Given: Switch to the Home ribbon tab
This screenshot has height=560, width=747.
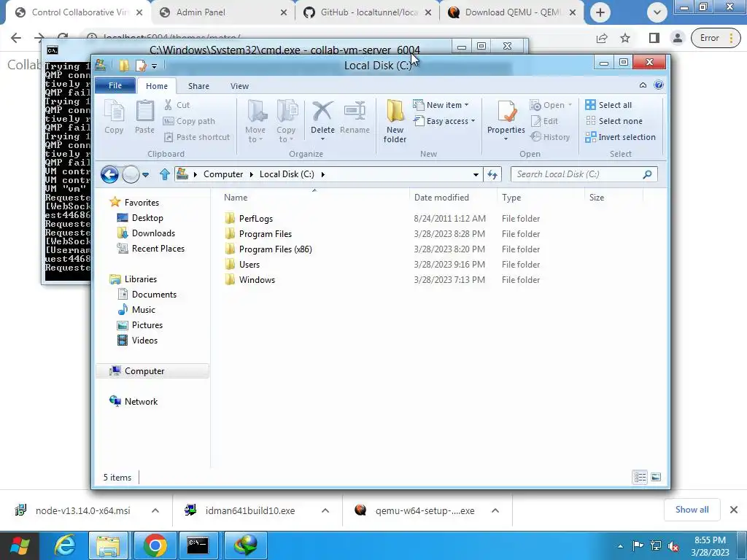Looking at the screenshot, I should click(x=157, y=86).
